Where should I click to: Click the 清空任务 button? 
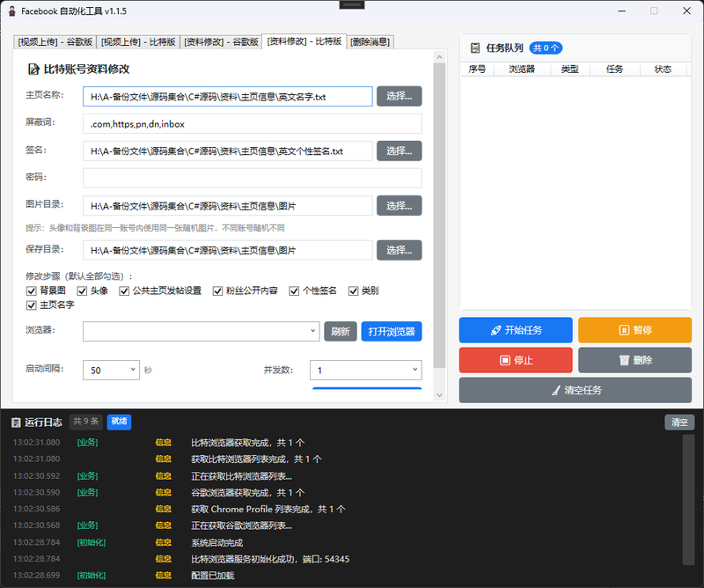coord(576,390)
